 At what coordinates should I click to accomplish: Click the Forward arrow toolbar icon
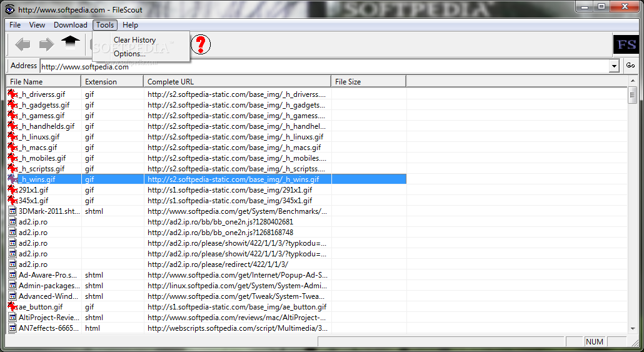[46, 44]
